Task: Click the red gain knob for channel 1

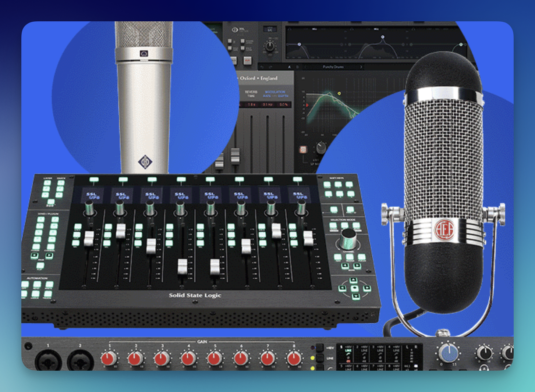Action: 109,358
